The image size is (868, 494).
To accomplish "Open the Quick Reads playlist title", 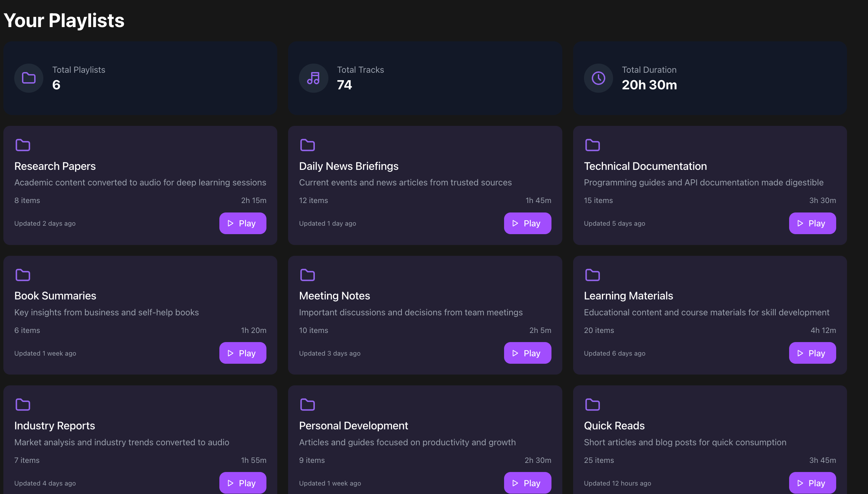I will (x=614, y=425).
